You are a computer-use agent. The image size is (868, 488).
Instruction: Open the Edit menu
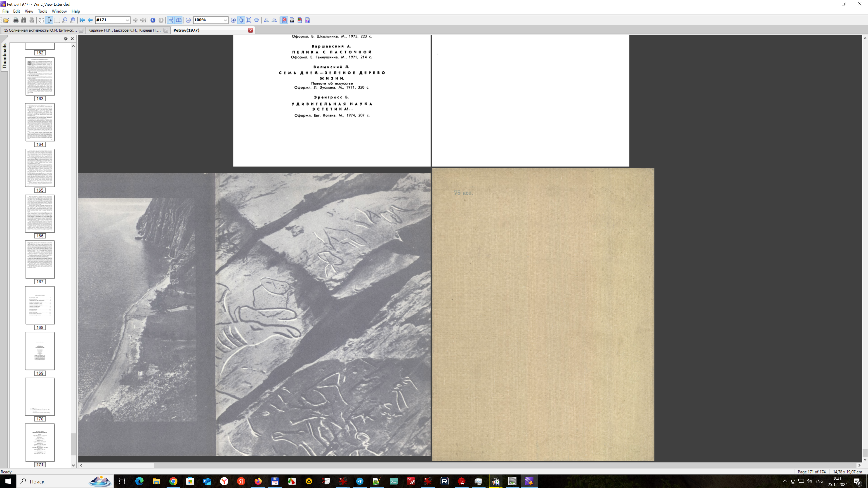pos(17,11)
